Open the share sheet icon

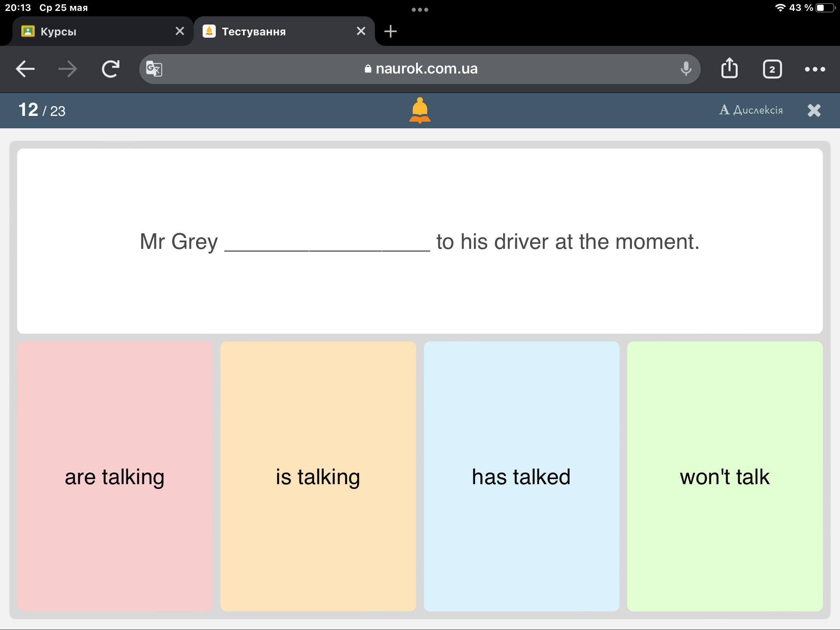coord(729,68)
